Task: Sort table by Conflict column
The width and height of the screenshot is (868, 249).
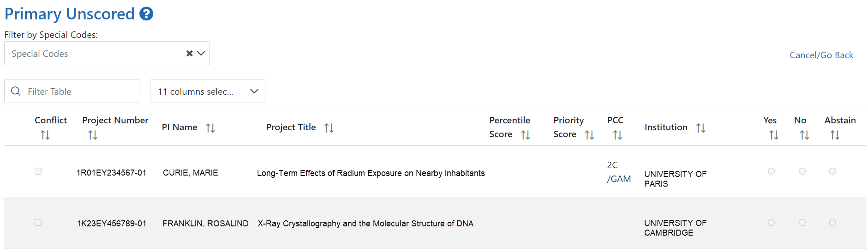Action: pyautogui.click(x=45, y=135)
